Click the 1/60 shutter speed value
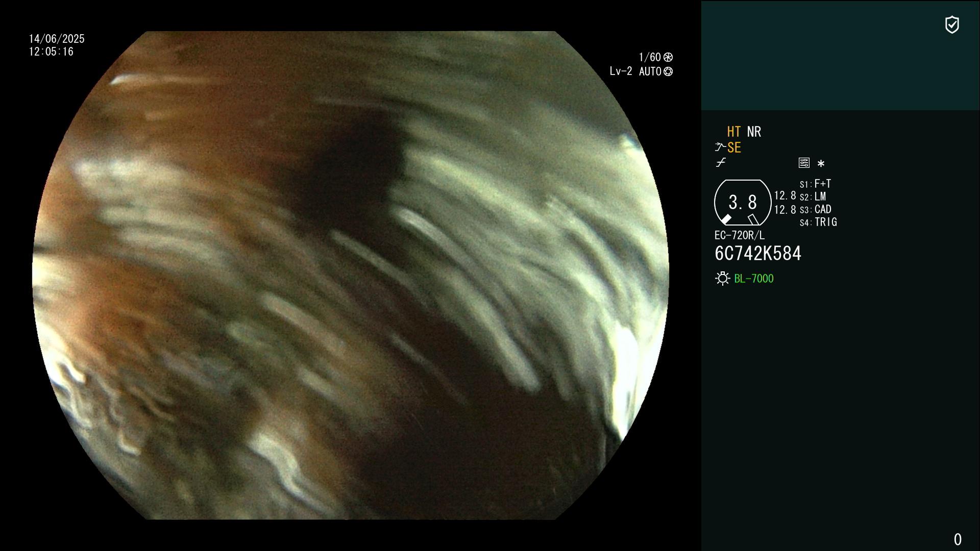980x551 pixels. coord(650,57)
